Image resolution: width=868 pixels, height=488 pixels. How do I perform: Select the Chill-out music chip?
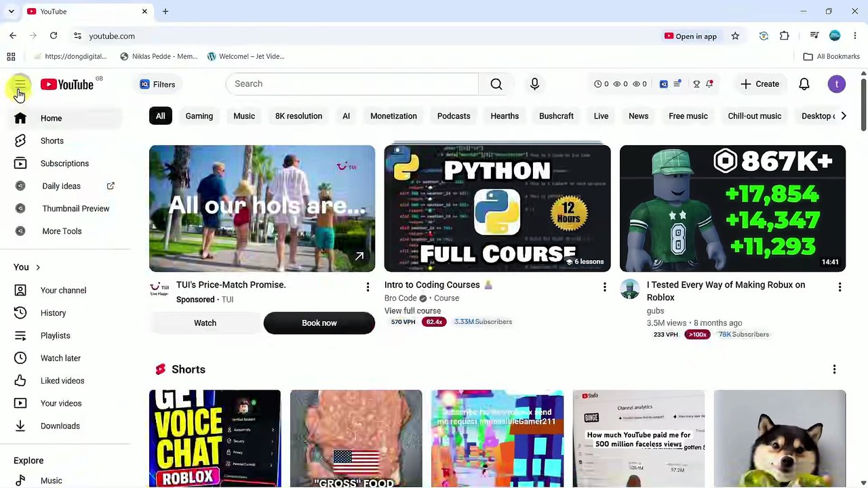coord(755,116)
